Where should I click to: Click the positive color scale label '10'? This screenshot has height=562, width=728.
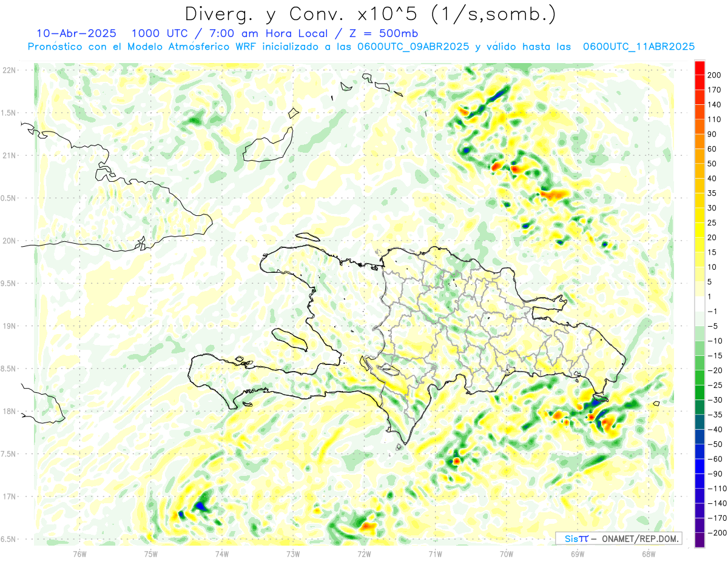pyautogui.click(x=712, y=267)
